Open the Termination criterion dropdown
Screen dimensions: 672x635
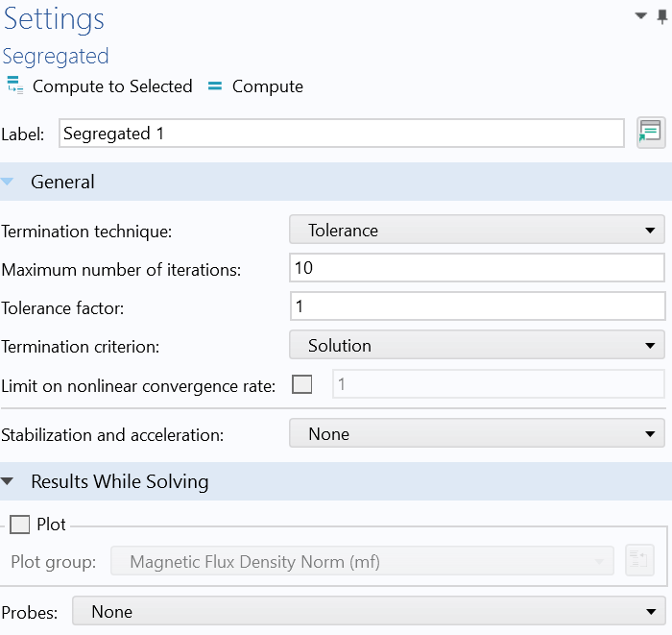click(x=476, y=346)
